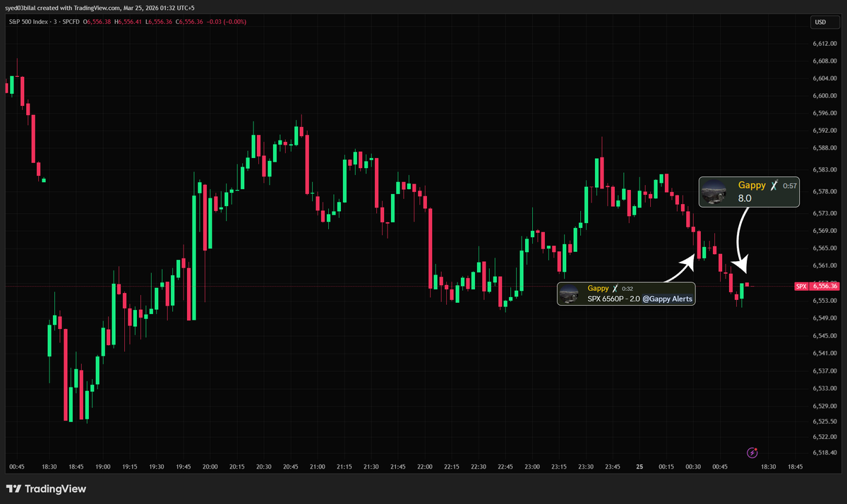
Task: Click the 21:00 time axis label
Action: (318, 467)
